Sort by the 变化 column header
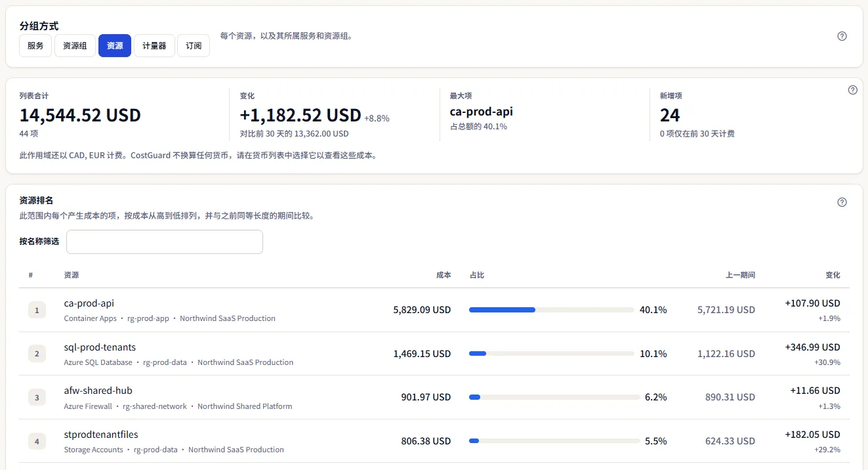The width and height of the screenshot is (868, 470). click(x=833, y=275)
